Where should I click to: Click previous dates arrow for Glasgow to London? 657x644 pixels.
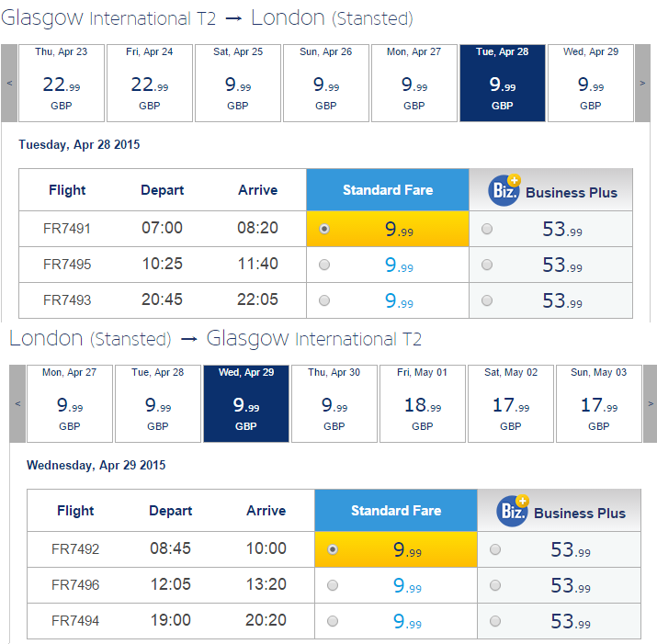[x=9, y=83]
